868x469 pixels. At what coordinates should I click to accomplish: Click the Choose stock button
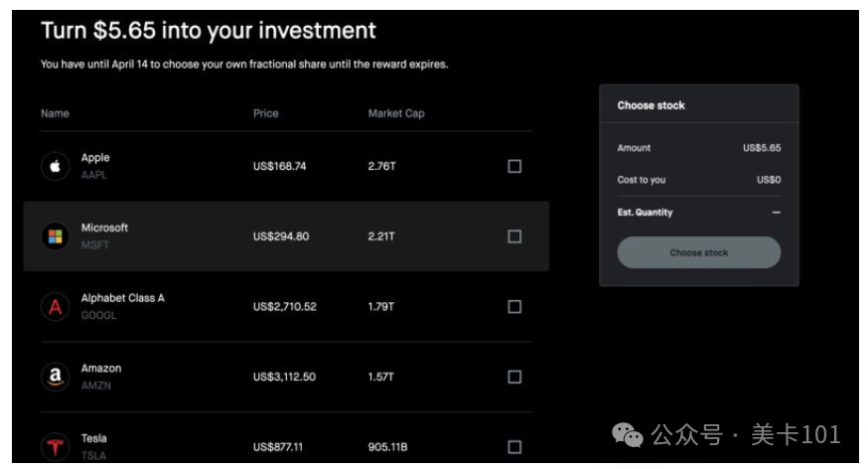(698, 252)
